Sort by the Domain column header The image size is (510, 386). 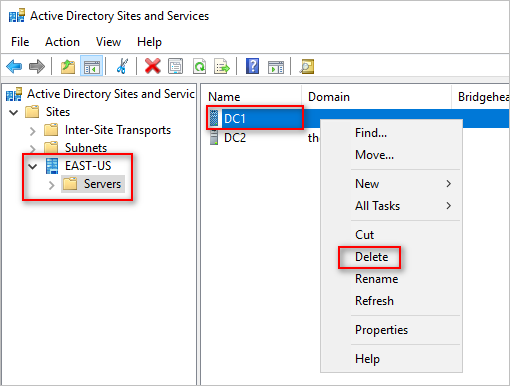click(x=376, y=97)
